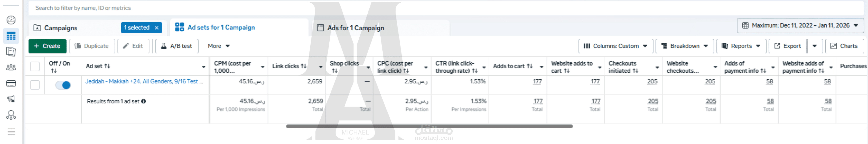The height and width of the screenshot is (144, 868).
Task: Switch to the Campaigns tab
Action: pos(61,28)
